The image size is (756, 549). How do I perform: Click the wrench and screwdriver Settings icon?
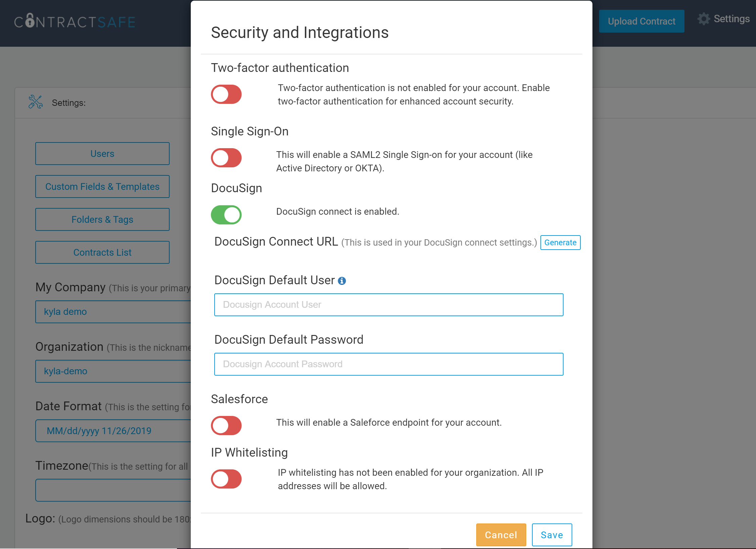pos(35,102)
